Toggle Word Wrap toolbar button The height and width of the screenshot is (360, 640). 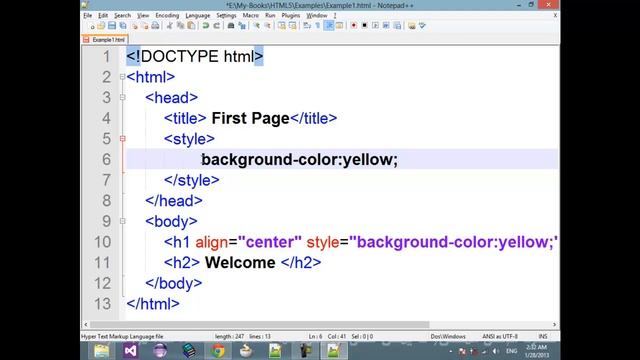[307, 26]
